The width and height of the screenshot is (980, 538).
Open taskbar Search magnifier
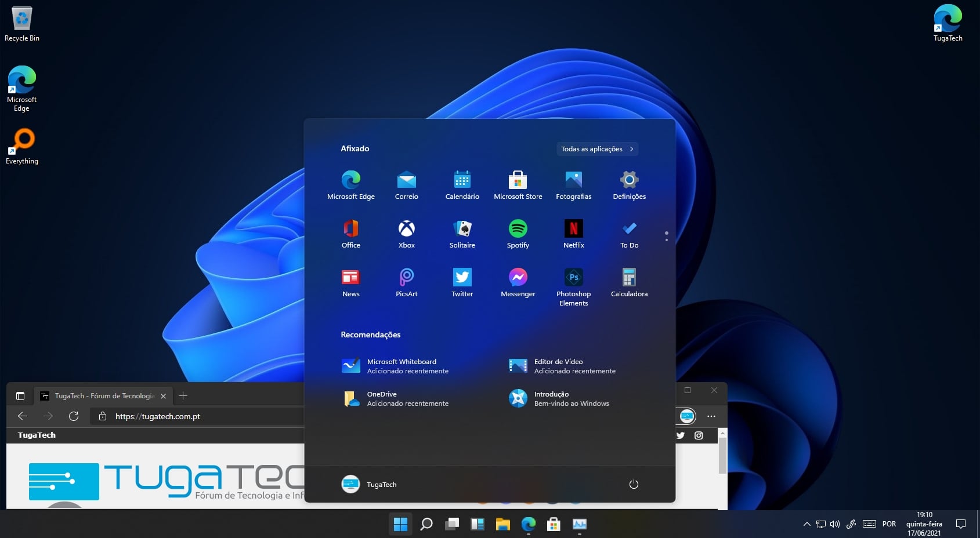pos(426,524)
